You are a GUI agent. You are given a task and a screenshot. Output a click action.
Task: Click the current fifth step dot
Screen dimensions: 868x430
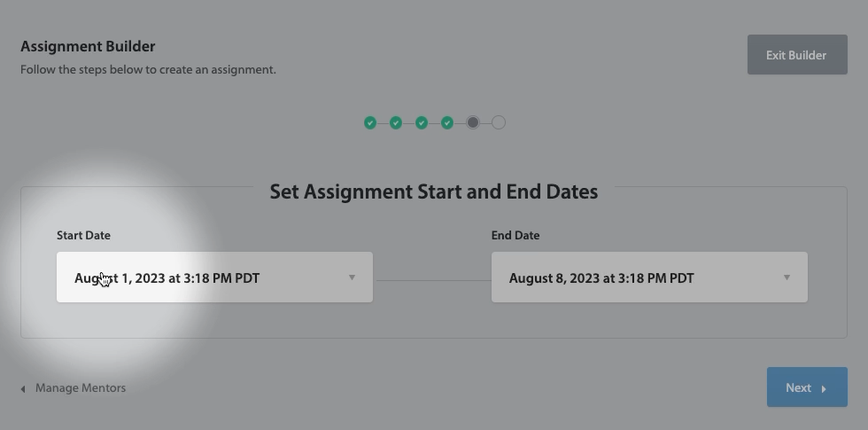pyautogui.click(x=473, y=122)
